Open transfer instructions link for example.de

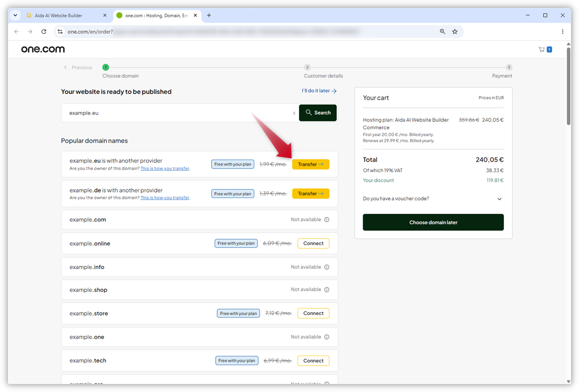click(x=165, y=198)
